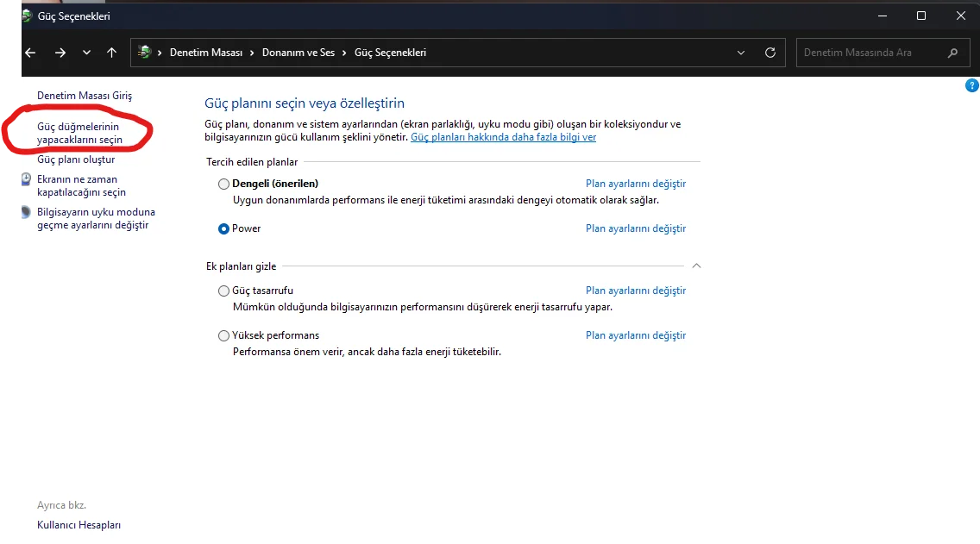
Task: Change plan settings for Dengeli
Action: 636,184
